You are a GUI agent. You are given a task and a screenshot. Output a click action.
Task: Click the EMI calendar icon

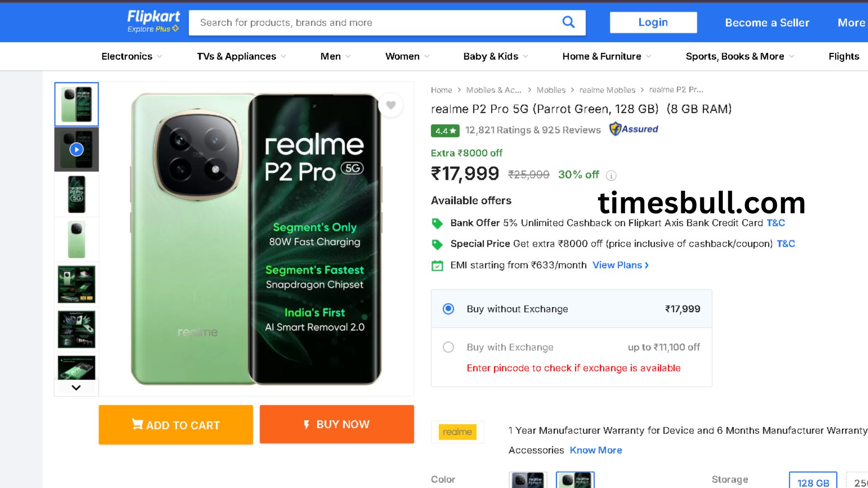(437, 266)
